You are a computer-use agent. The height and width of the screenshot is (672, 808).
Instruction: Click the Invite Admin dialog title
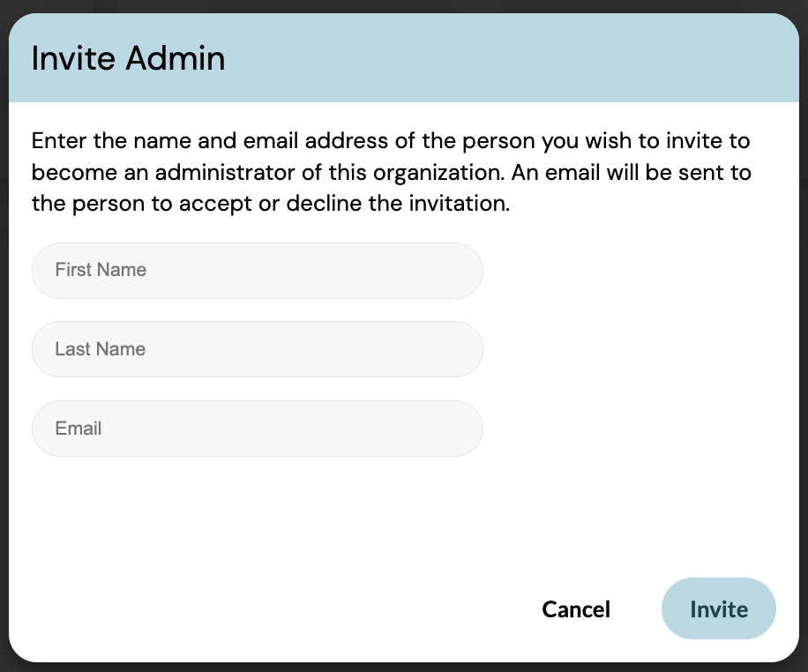pyautogui.click(x=128, y=59)
